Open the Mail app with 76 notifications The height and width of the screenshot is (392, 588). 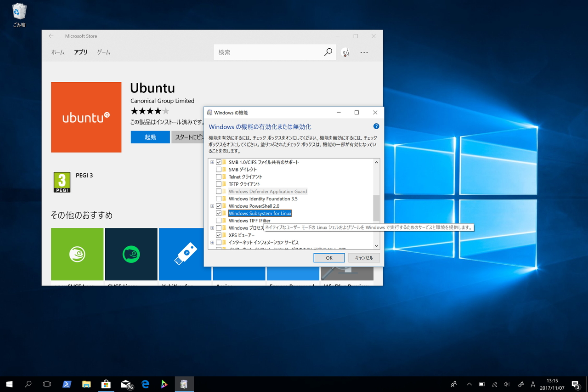click(125, 384)
